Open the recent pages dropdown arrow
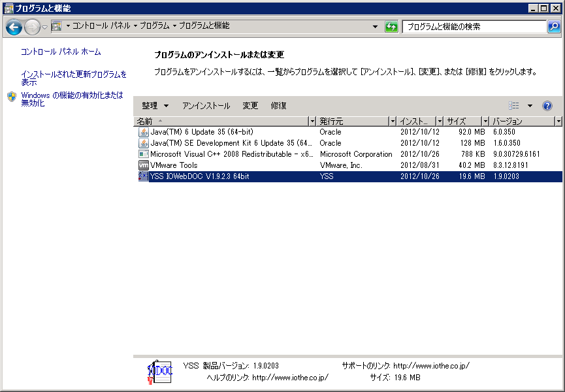 [44, 27]
